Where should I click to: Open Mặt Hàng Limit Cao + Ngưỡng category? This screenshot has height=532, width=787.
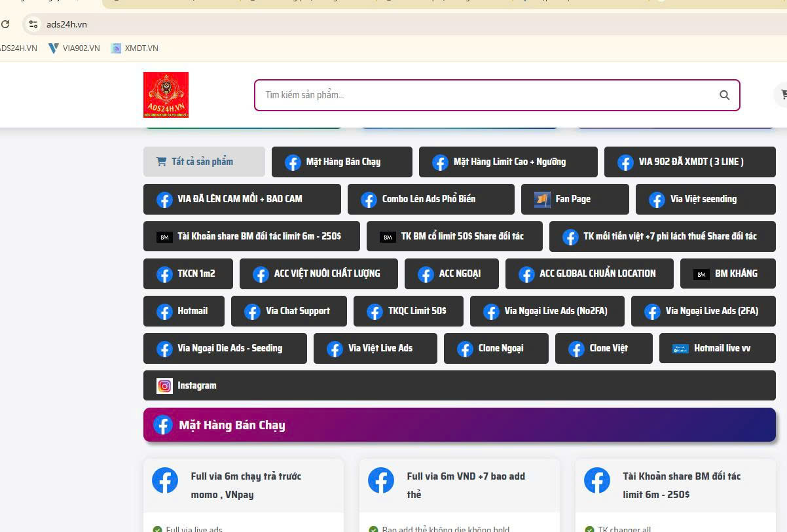508,162
